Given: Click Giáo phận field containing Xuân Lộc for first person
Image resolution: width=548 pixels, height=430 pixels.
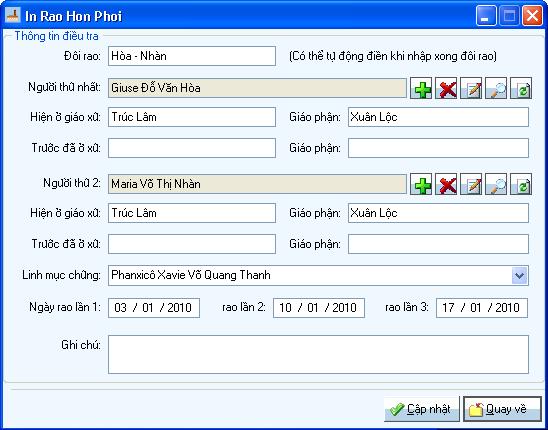Looking at the screenshot, I should click(439, 117).
